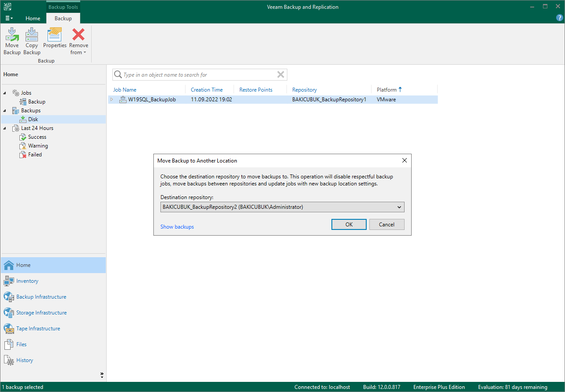Click the Inventory pane icon
The image size is (565, 392).
pos(9,281)
